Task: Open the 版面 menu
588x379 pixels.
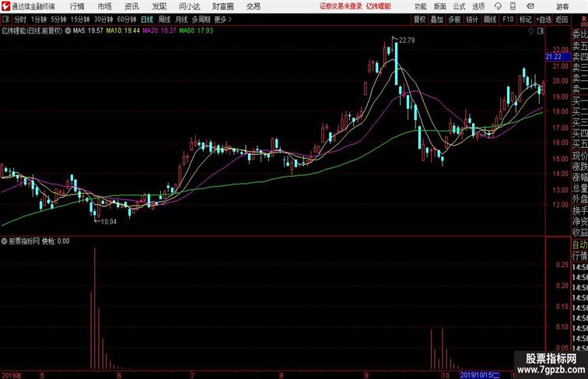Action: pyautogui.click(x=440, y=6)
